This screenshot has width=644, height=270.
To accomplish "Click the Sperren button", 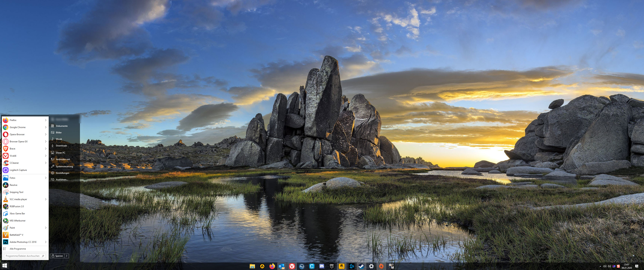I will coord(57,256).
